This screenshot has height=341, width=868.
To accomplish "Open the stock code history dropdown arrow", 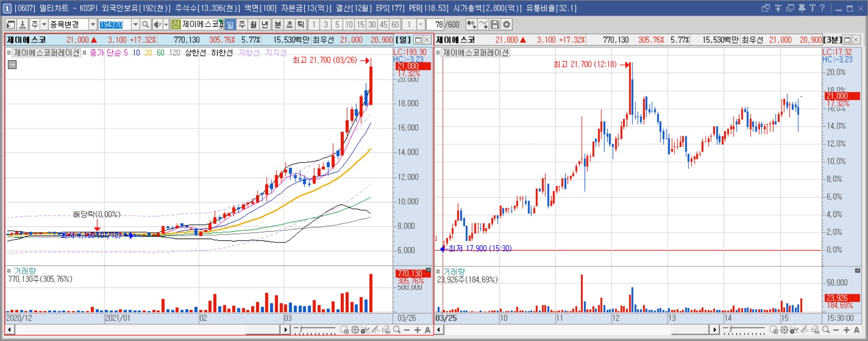I will click(135, 24).
